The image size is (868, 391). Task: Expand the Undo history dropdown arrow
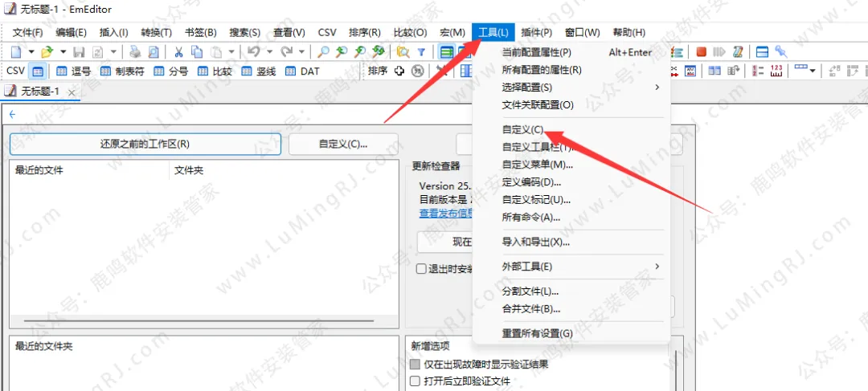[x=269, y=52]
